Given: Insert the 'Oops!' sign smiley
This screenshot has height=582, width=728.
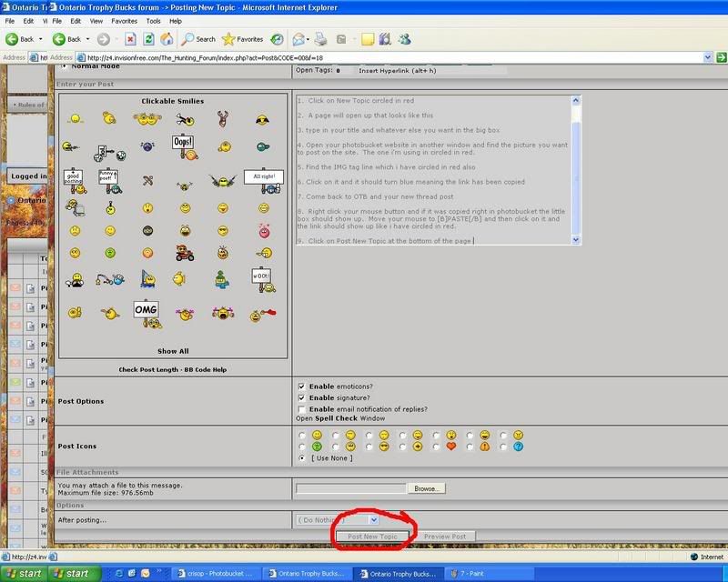Looking at the screenshot, I should (x=184, y=144).
